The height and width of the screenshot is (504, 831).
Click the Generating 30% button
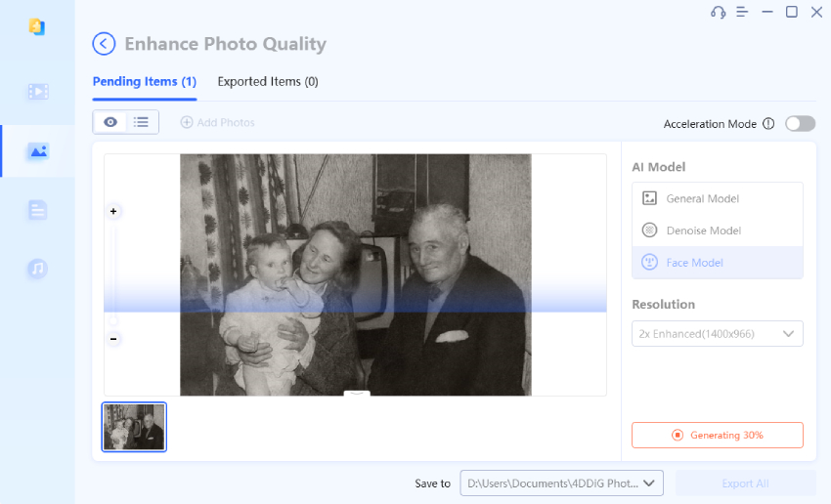pyautogui.click(x=718, y=435)
